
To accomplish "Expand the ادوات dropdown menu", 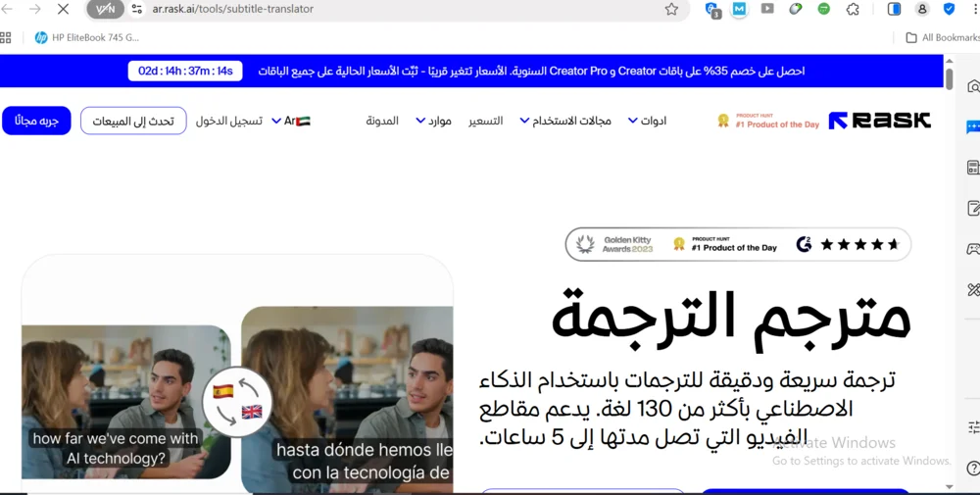I will (647, 121).
